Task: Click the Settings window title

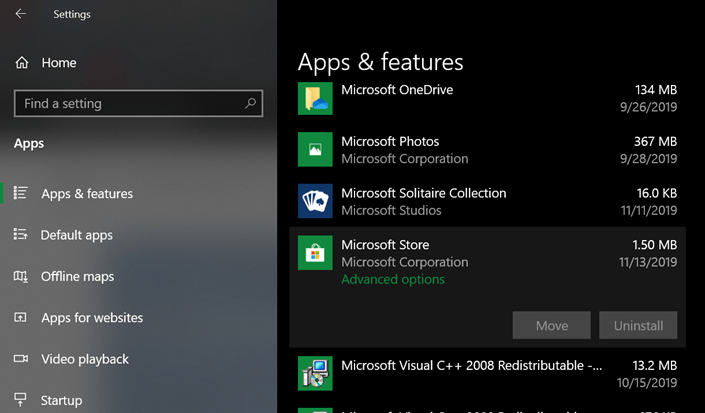Action: [x=72, y=14]
